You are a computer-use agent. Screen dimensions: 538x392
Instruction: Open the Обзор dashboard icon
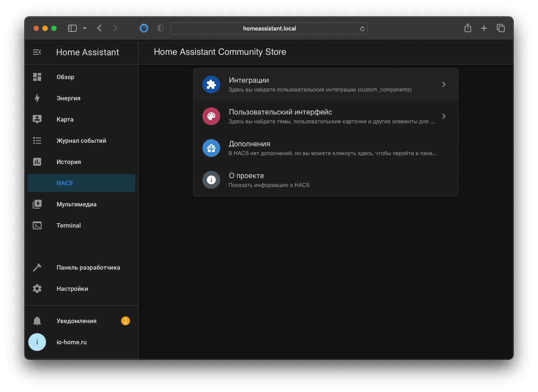click(x=37, y=77)
